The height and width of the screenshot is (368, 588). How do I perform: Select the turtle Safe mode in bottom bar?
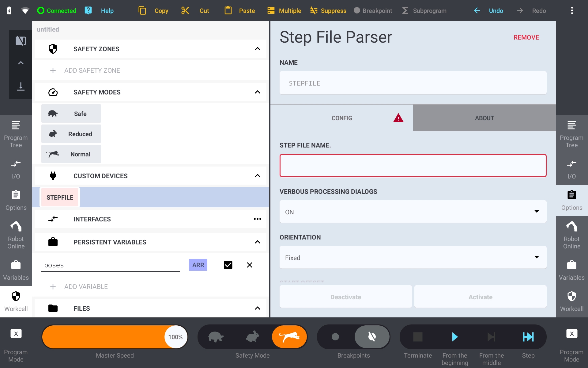(x=216, y=337)
